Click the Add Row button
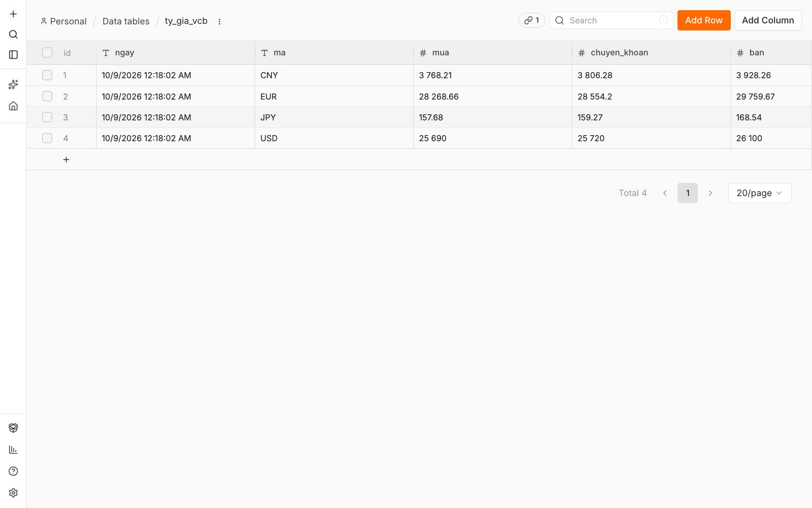Image resolution: width=812 pixels, height=508 pixels. (704, 20)
